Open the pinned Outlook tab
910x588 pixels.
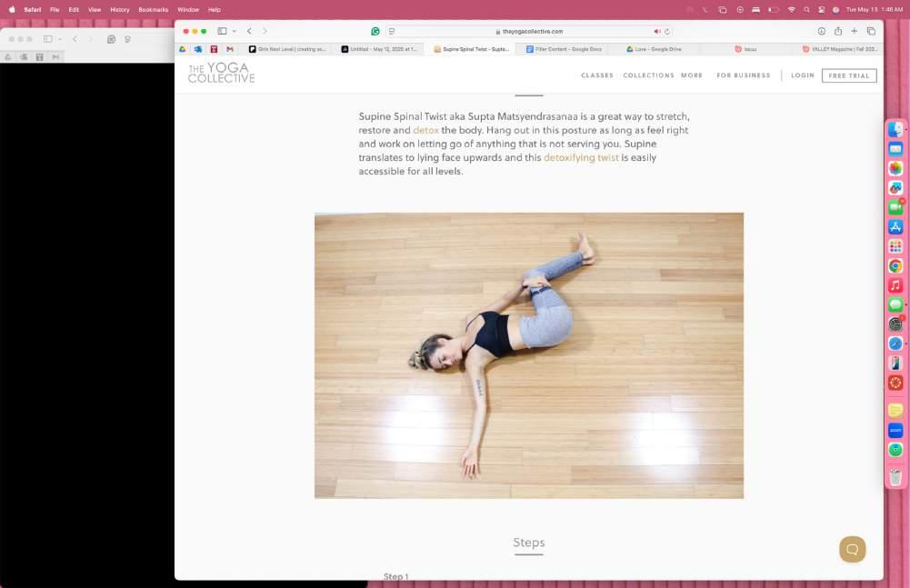[x=198, y=49]
